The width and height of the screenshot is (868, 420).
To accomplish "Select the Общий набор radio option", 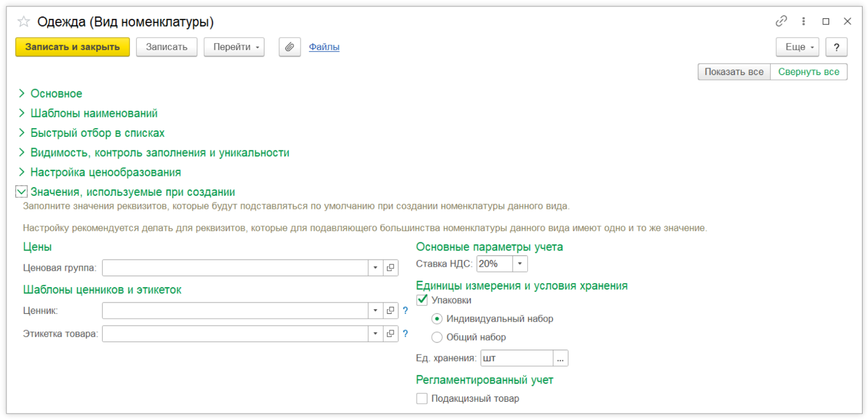I will pyautogui.click(x=437, y=337).
